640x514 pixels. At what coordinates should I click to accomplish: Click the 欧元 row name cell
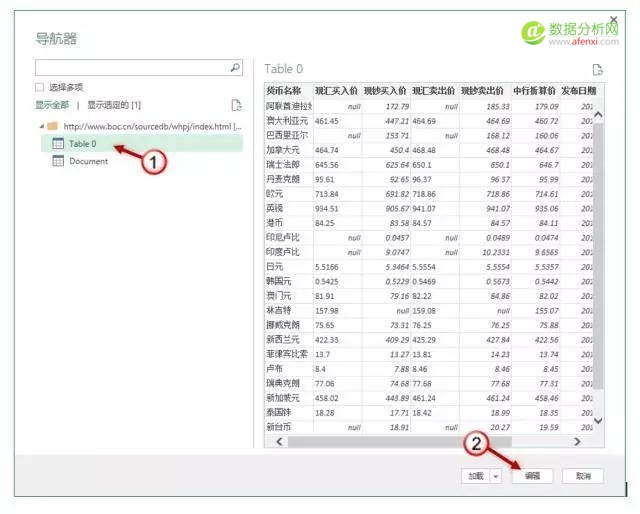(x=288, y=194)
